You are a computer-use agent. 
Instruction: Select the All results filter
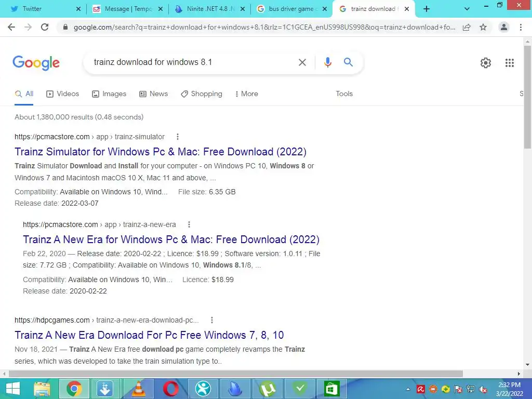coord(24,94)
